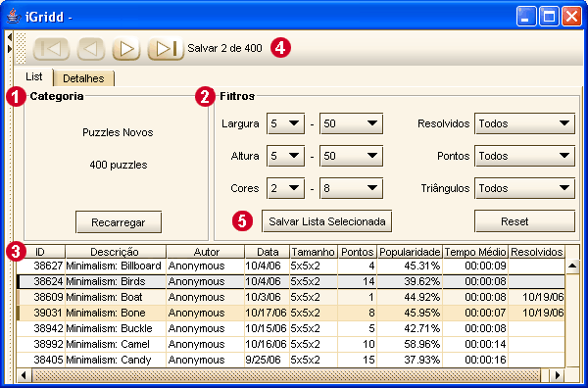The image size is (588, 388).
Task: Click the toolbar drag handle grip
Action: [22, 48]
